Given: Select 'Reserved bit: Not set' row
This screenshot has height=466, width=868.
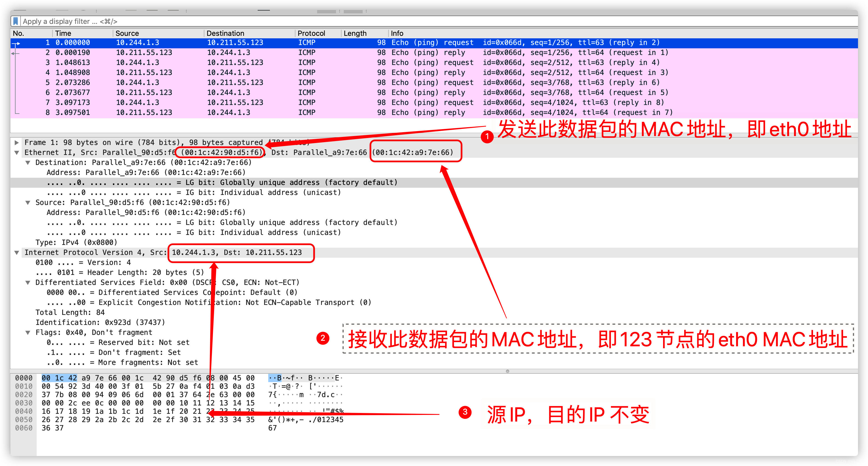Looking at the screenshot, I should coord(434,343).
